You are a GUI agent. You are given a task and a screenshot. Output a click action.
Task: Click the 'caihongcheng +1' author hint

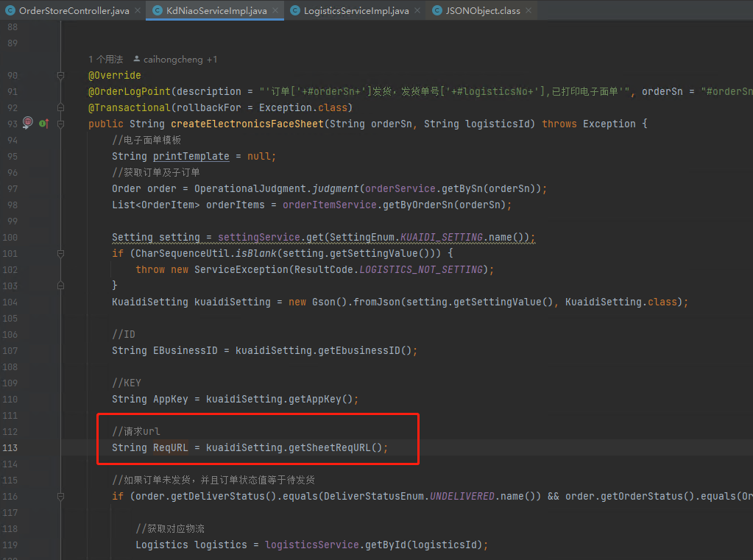[180, 59]
